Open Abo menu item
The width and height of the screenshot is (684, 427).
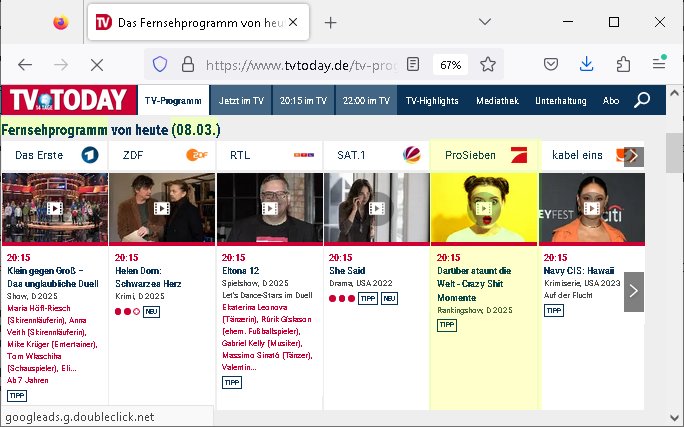coord(611,101)
